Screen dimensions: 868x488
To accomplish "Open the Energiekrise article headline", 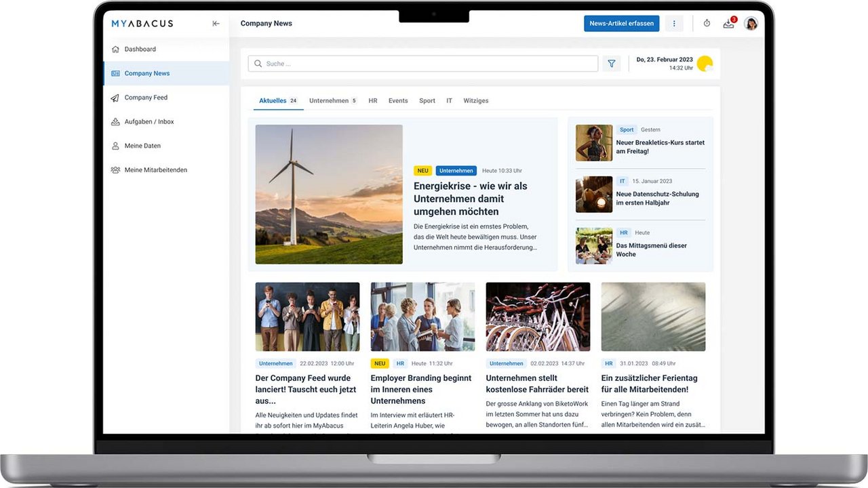I will pyautogui.click(x=470, y=199).
